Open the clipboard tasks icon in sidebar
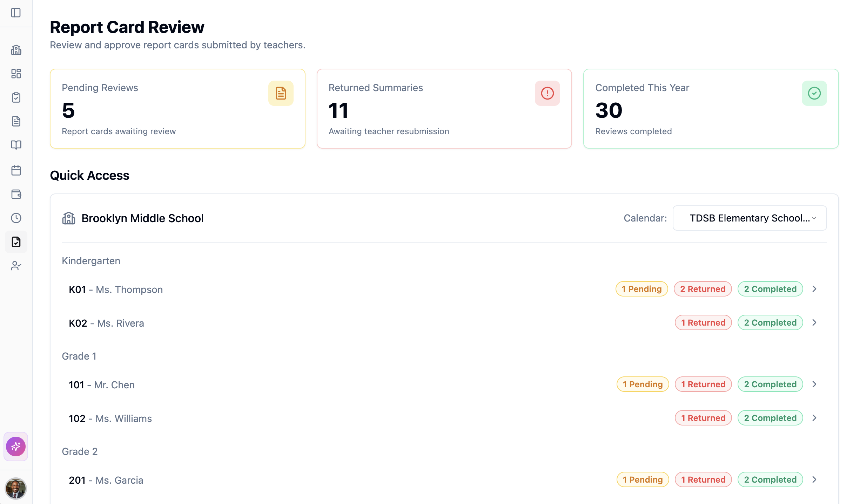The height and width of the screenshot is (504, 853). [x=16, y=97]
